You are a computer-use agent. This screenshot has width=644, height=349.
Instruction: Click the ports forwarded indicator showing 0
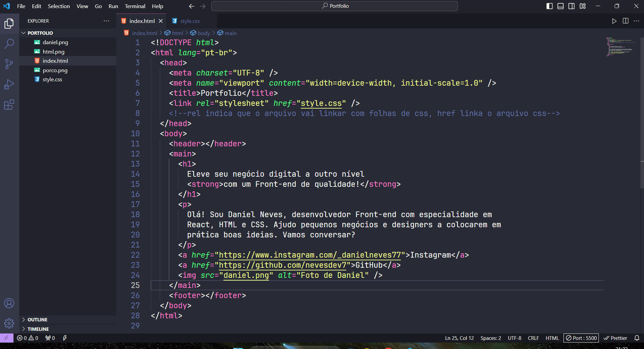(x=50, y=338)
